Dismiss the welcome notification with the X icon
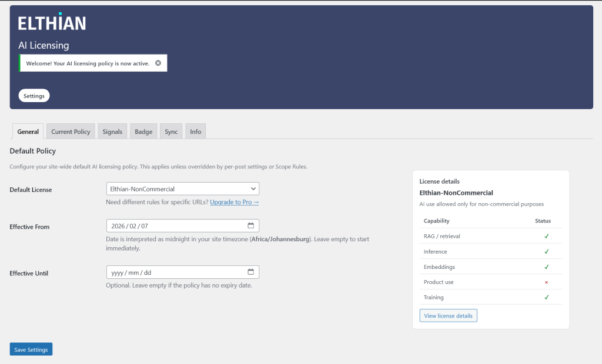The image size is (602, 364). pos(158,63)
